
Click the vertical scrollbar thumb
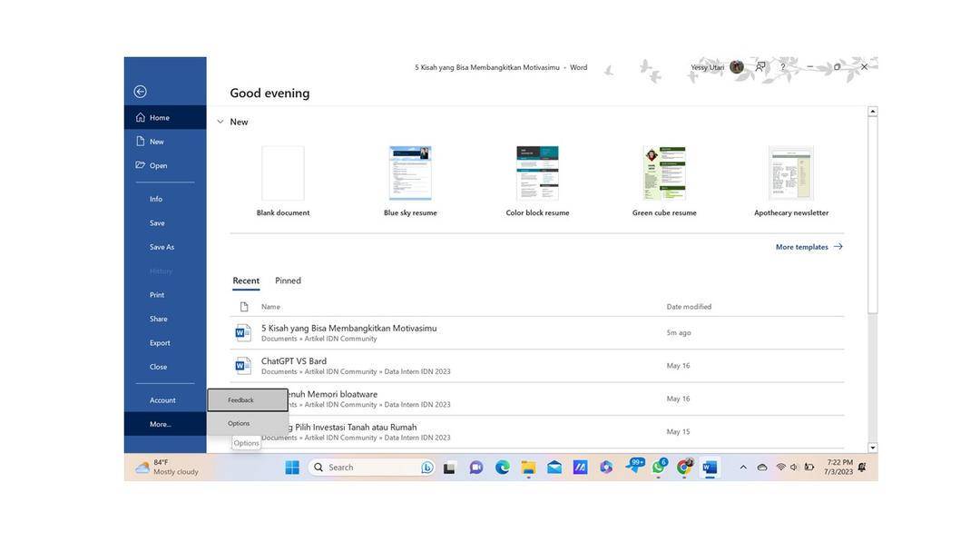[873, 214]
